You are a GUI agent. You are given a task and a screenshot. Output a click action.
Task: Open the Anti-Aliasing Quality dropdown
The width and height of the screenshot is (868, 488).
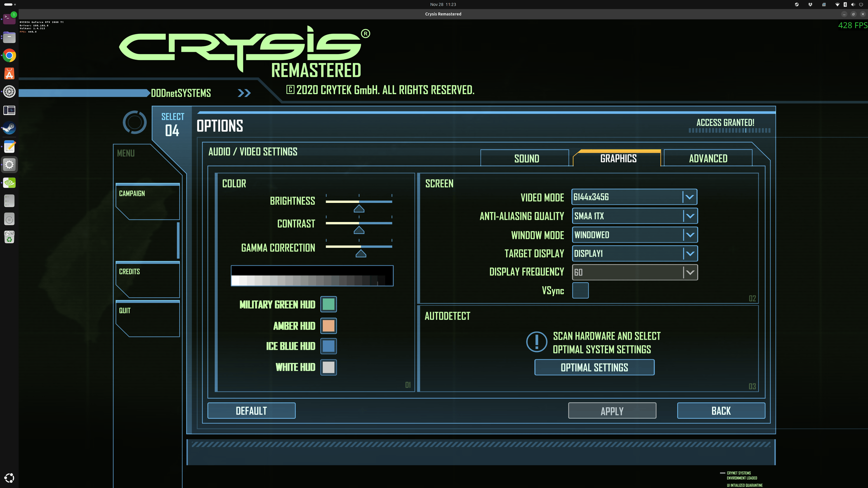click(x=690, y=216)
